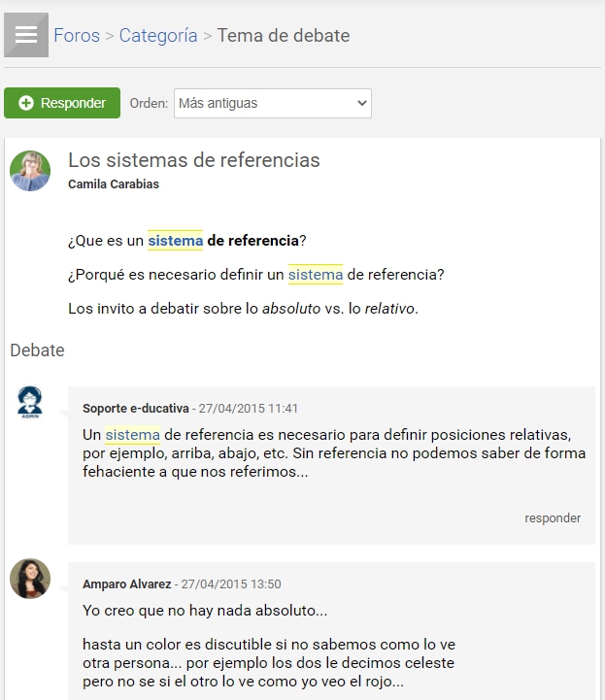Click Tema de debate breadcrumb text

[283, 36]
